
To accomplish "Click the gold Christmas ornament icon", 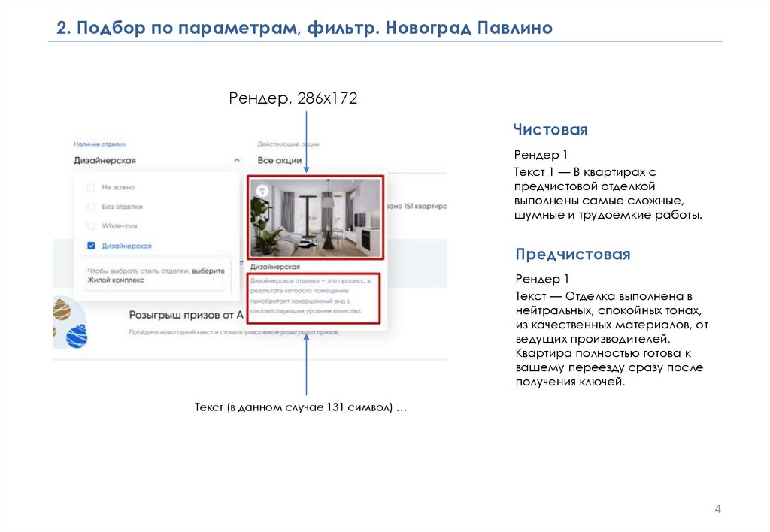I will coord(62,309).
